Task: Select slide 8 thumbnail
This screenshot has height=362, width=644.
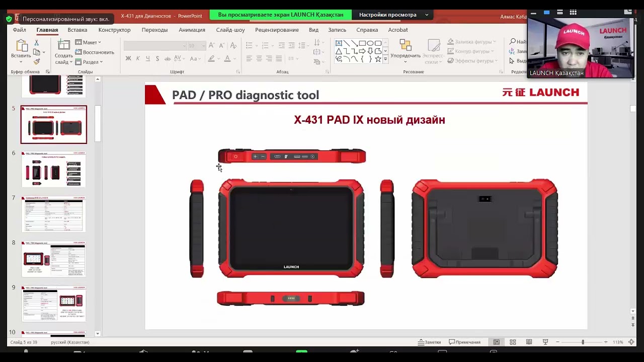Action: tap(54, 259)
